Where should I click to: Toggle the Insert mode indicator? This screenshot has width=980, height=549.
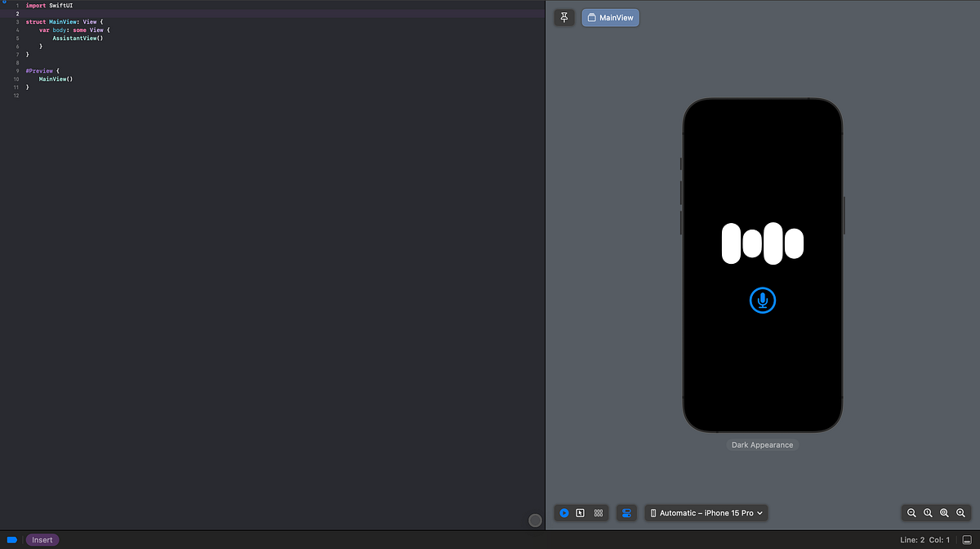click(42, 539)
